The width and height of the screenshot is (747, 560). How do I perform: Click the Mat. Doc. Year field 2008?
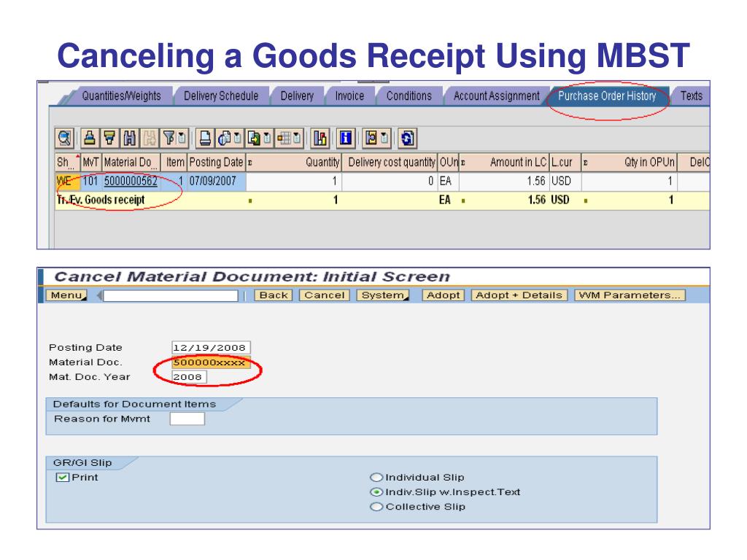(189, 377)
